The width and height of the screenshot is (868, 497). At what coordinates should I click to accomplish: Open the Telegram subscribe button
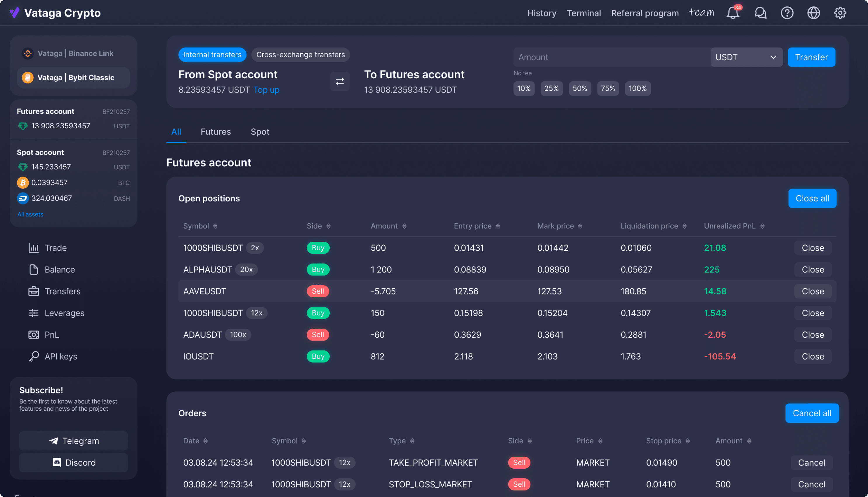coord(73,441)
